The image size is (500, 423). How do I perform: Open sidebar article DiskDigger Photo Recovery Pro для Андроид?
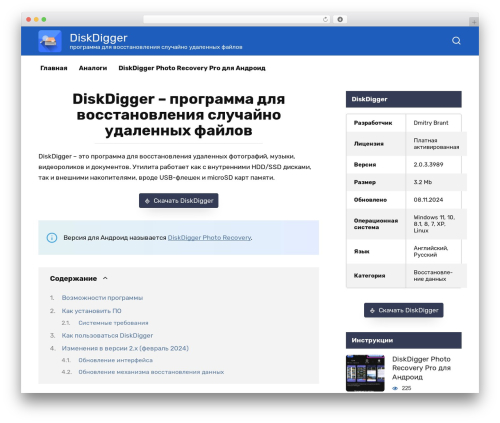(x=421, y=368)
